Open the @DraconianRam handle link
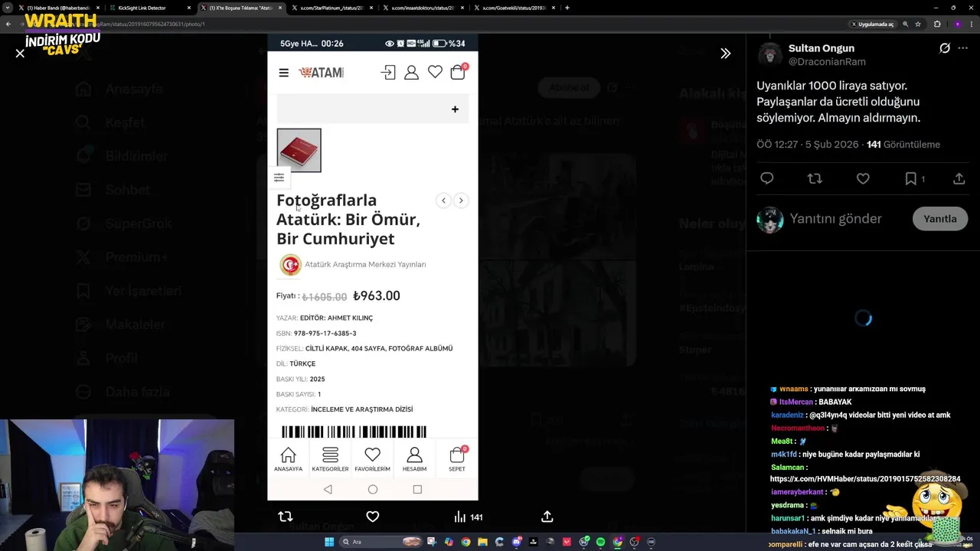980x551 pixels. [x=827, y=61]
